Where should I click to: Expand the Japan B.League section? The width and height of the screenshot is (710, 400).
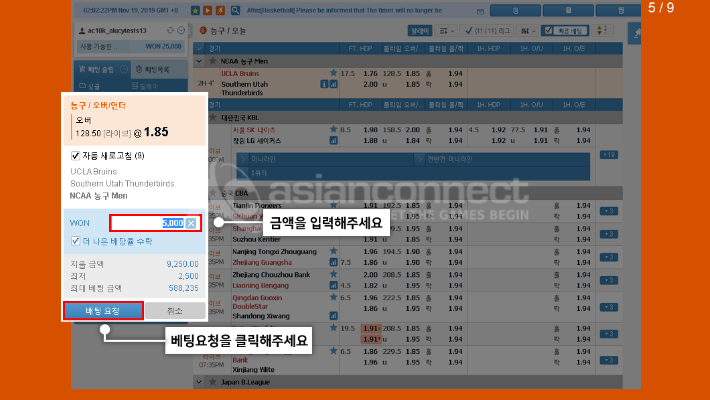pyautogui.click(x=199, y=382)
